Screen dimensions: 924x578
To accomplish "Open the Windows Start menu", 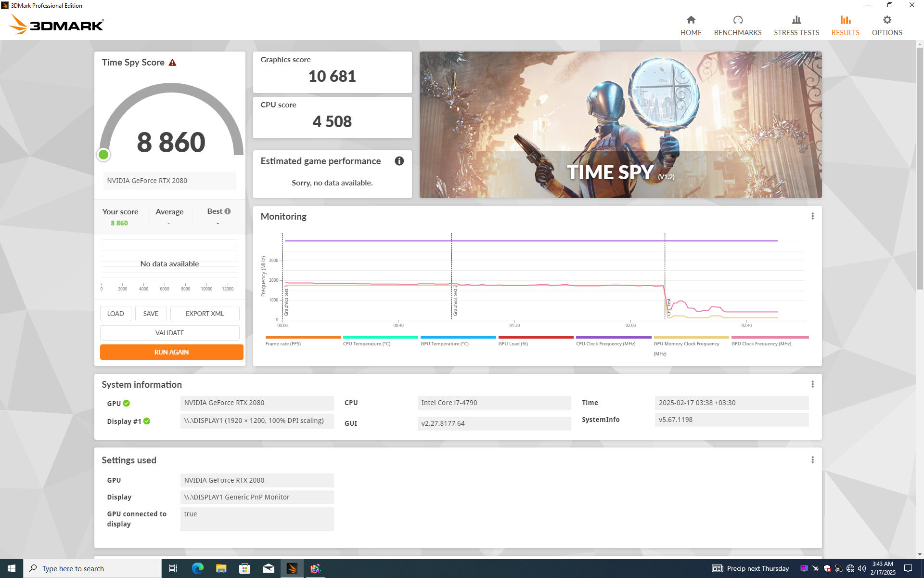I will click(12, 568).
